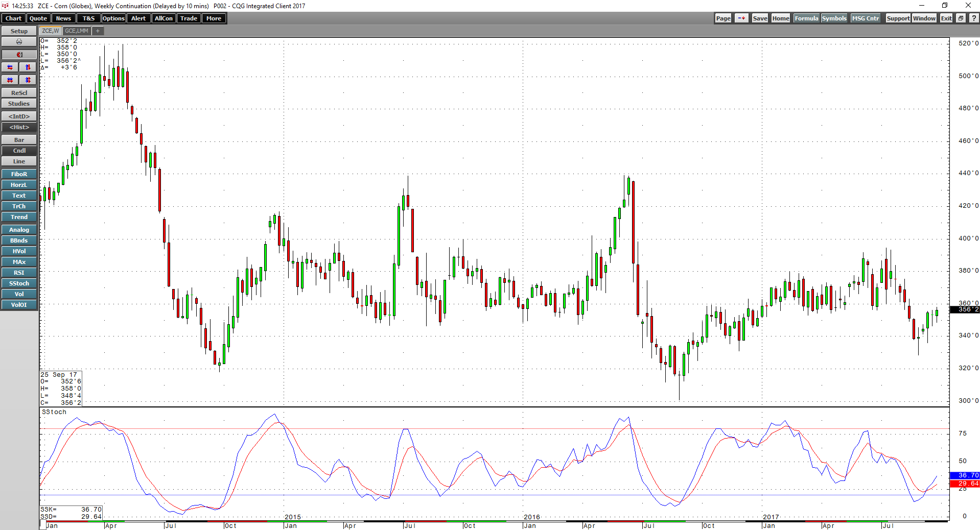
Task: Open the Formula toolbox button
Action: (806, 18)
